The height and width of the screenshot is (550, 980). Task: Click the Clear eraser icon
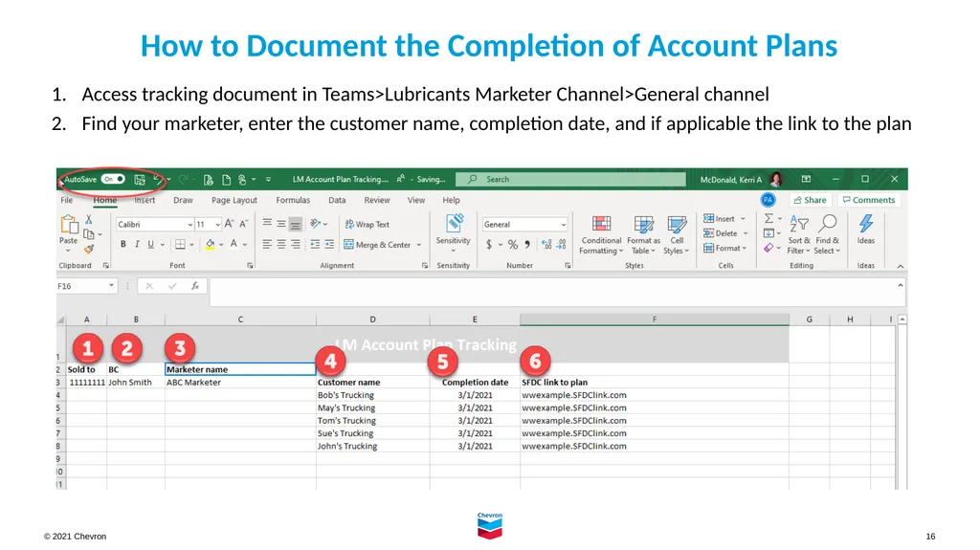pyautogui.click(x=768, y=248)
